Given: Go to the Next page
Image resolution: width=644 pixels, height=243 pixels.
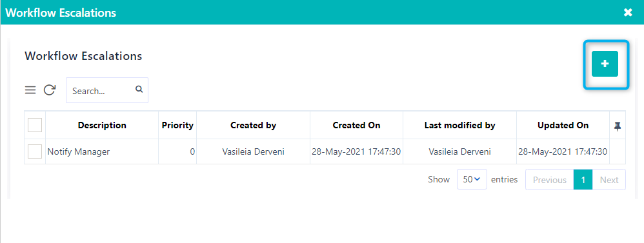Looking at the screenshot, I should click(609, 180).
